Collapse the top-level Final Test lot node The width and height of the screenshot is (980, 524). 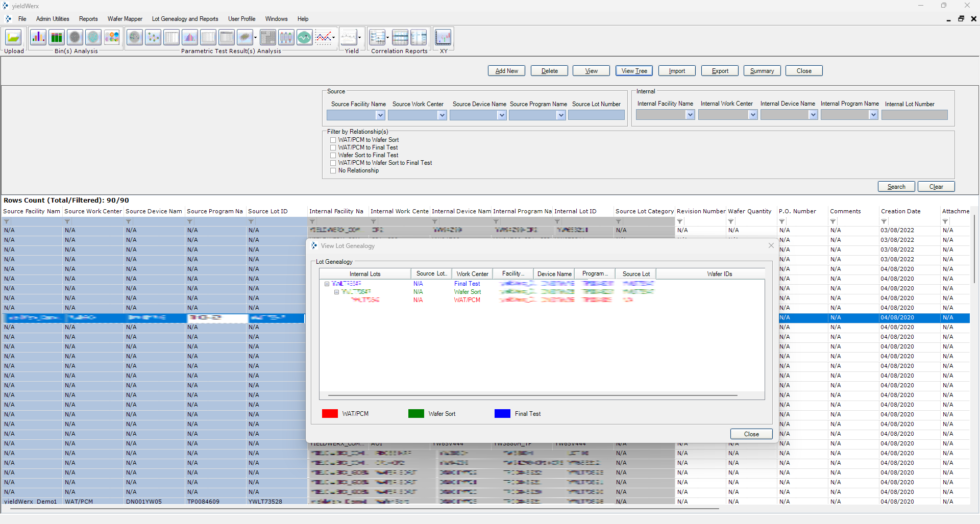click(x=327, y=284)
